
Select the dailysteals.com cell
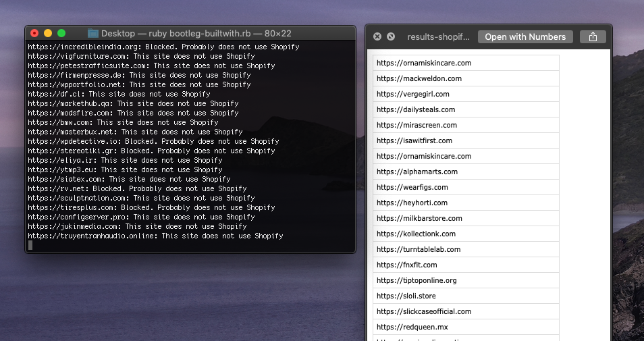[x=466, y=109]
